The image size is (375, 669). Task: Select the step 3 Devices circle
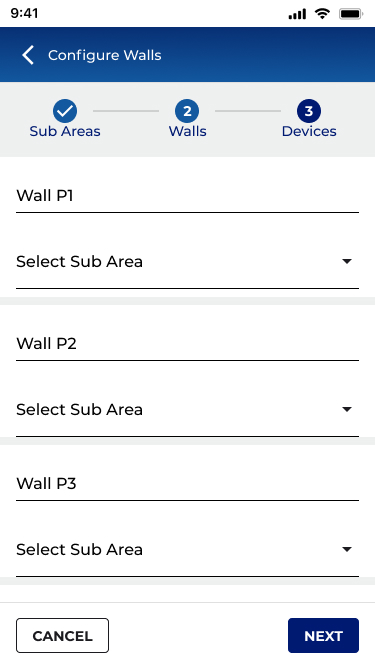point(309,111)
